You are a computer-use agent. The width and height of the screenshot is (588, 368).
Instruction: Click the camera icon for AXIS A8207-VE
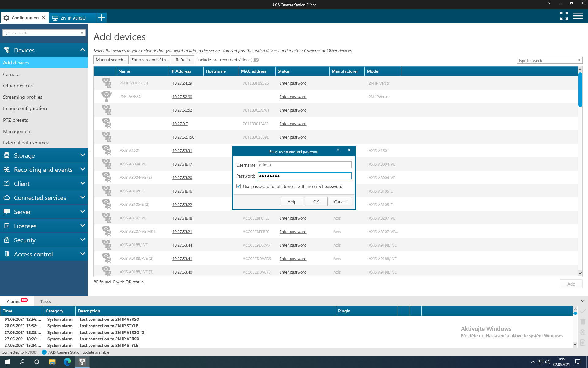106,218
